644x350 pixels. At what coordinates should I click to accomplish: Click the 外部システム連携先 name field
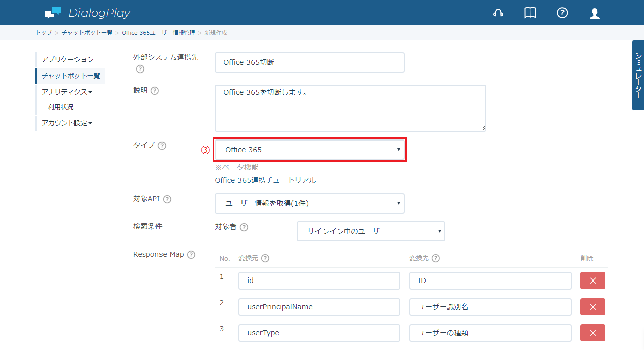click(x=309, y=62)
